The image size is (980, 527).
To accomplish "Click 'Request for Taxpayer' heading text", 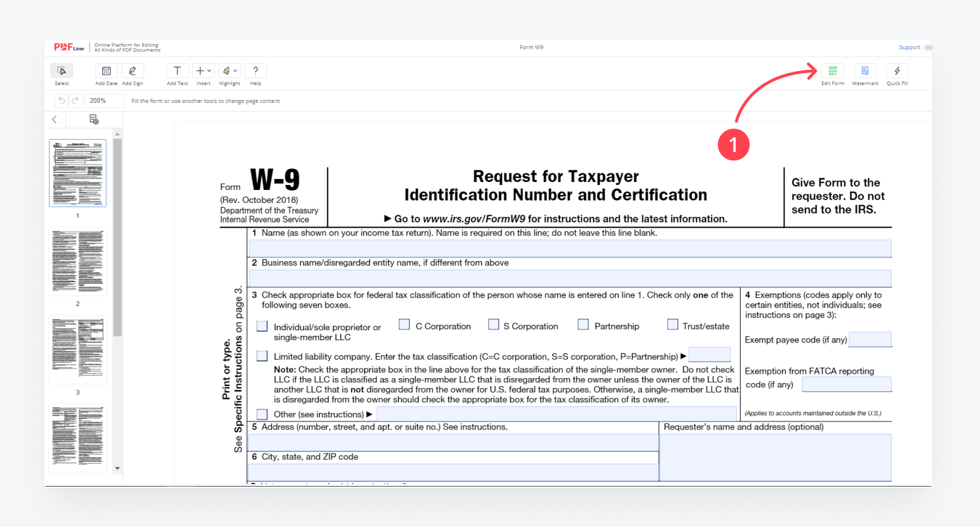I will pyautogui.click(x=556, y=176).
